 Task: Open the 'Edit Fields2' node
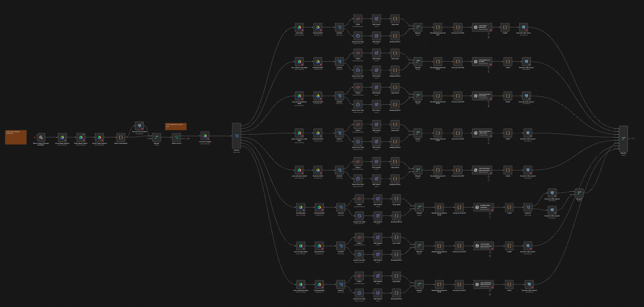376,19
